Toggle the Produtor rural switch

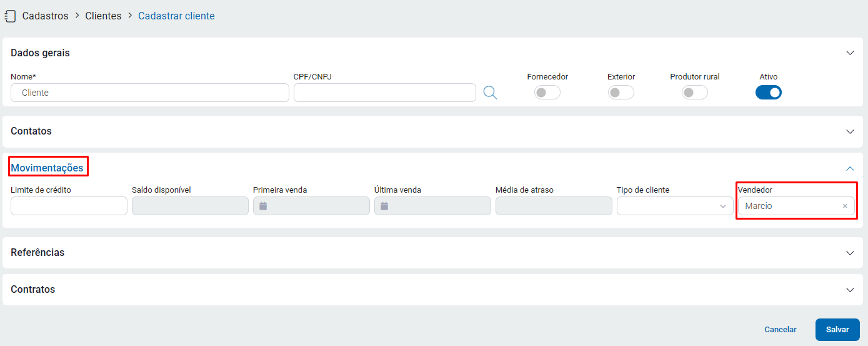695,93
